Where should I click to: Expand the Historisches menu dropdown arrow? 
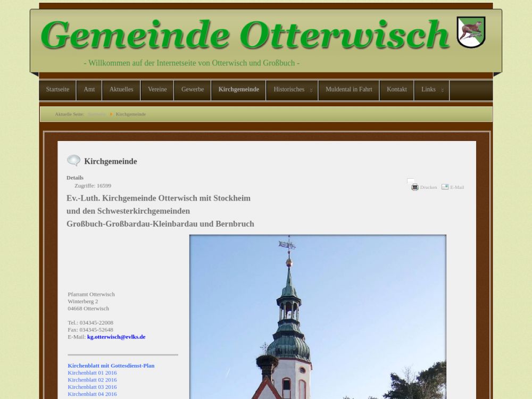[311, 90]
